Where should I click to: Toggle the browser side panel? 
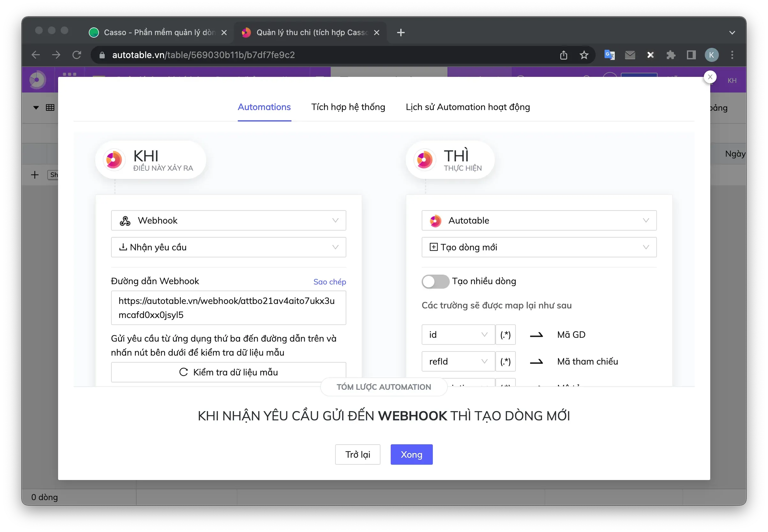(x=691, y=55)
